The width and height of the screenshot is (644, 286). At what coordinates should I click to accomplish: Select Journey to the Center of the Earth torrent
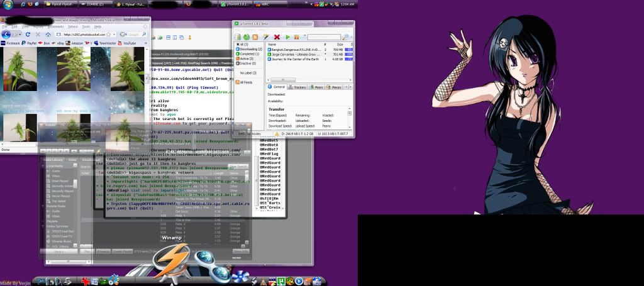(x=310, y=59)
